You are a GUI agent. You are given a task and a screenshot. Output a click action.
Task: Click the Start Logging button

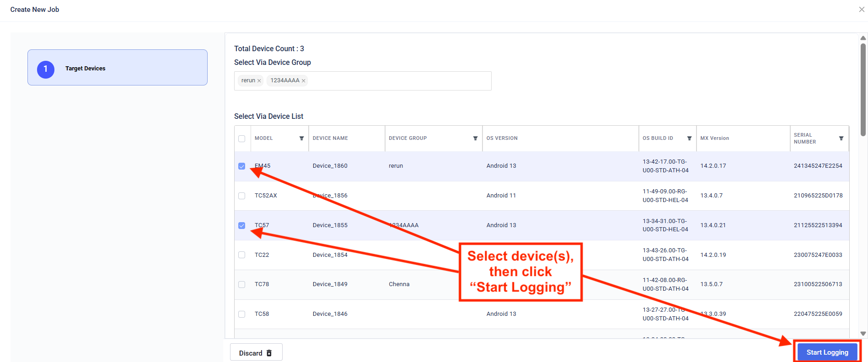[x=827, y=352]
